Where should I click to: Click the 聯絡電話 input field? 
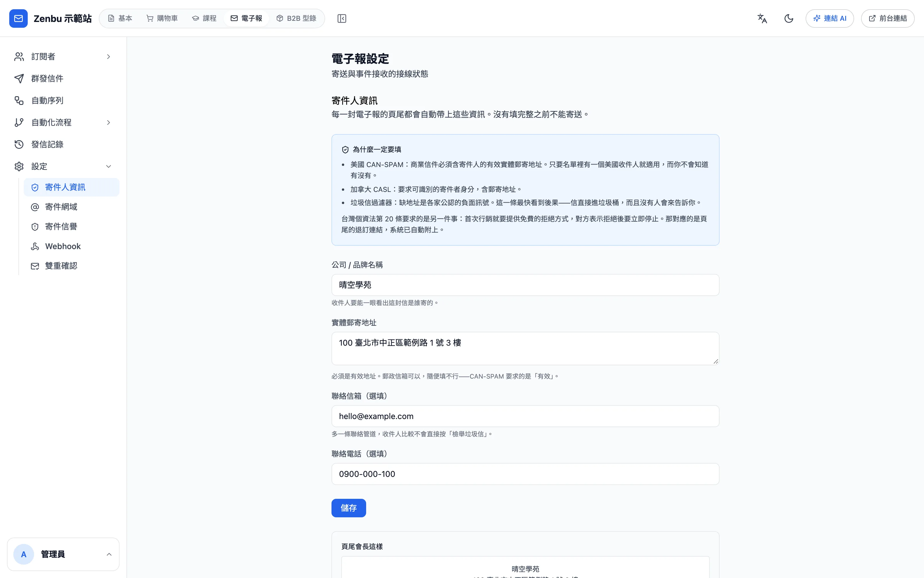(x=525, y=474)
